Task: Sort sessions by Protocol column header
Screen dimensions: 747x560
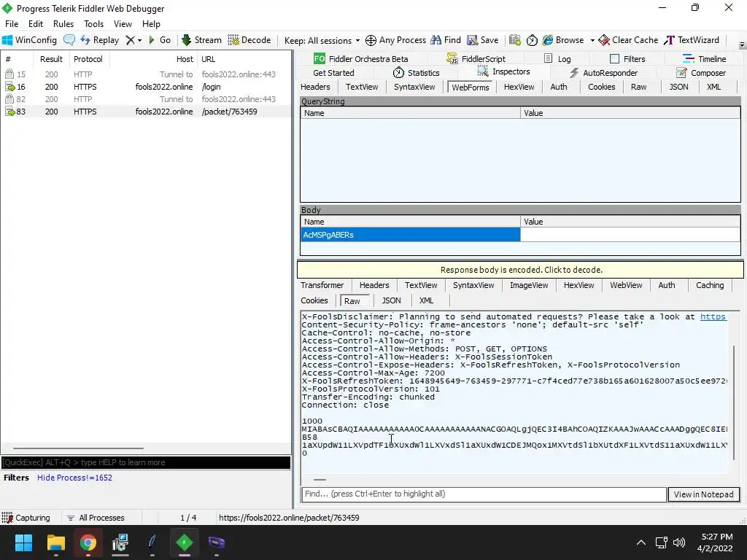Action: pos(88,59)
